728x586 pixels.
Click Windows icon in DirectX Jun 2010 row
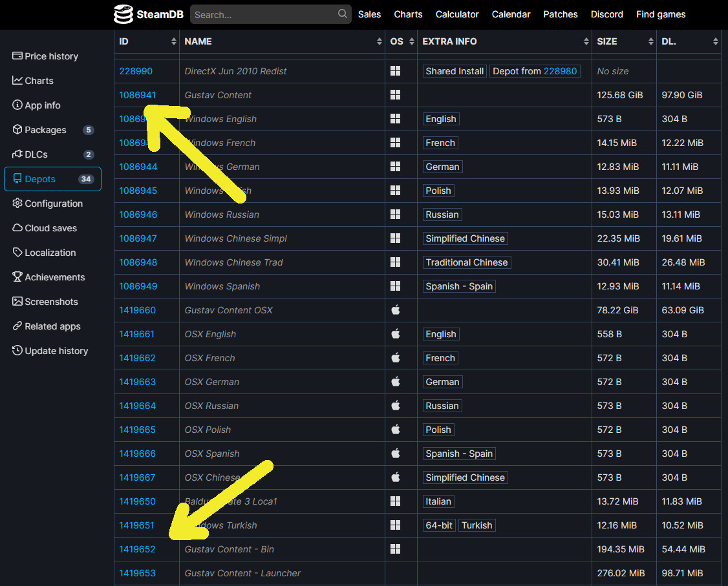click(x=395, y=71)
